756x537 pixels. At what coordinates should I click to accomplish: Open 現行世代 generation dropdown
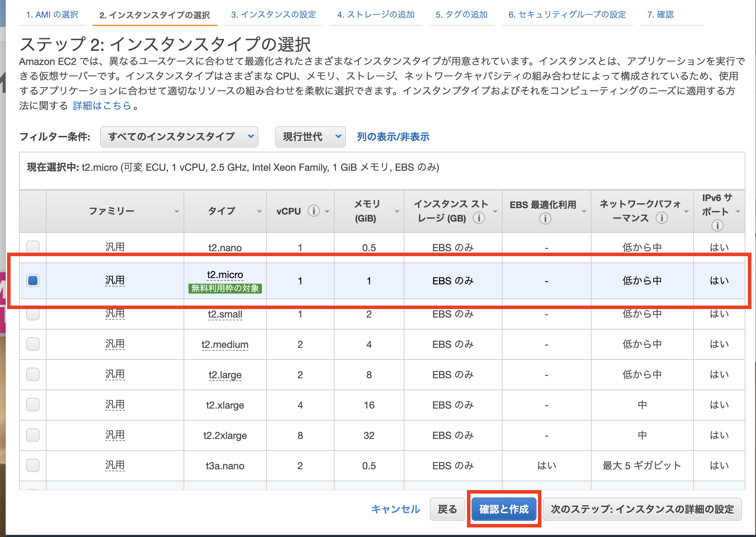tap(310, 137)
